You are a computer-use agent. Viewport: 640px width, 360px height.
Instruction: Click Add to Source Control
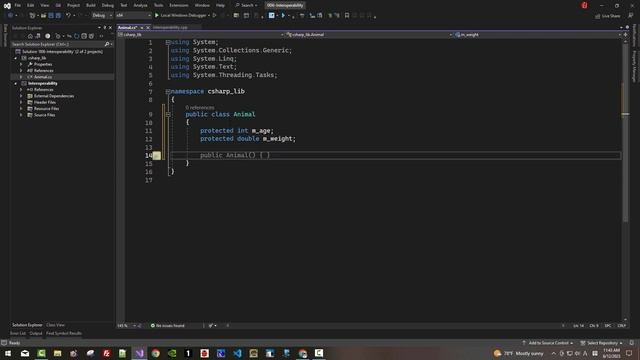click(x=547, y=343)
